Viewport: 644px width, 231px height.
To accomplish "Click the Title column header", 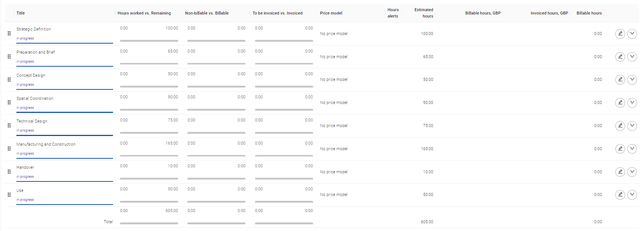I will [x=20, y=13].
